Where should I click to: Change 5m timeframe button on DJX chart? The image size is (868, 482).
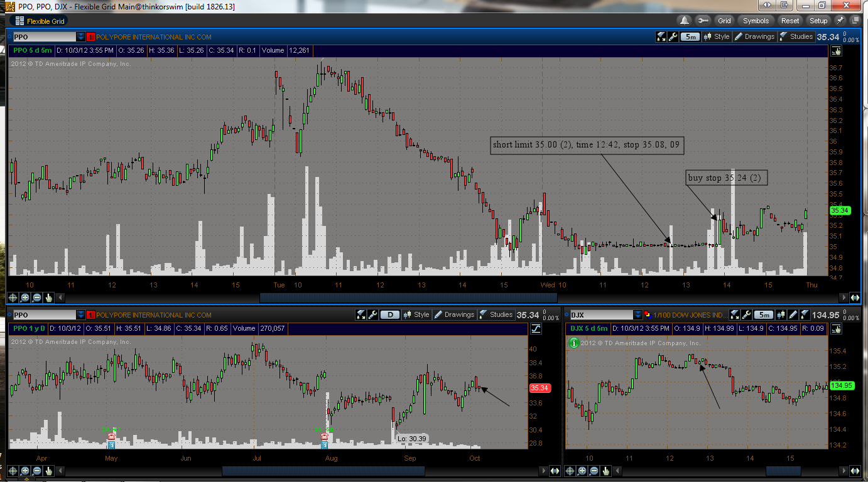(763, 314)
